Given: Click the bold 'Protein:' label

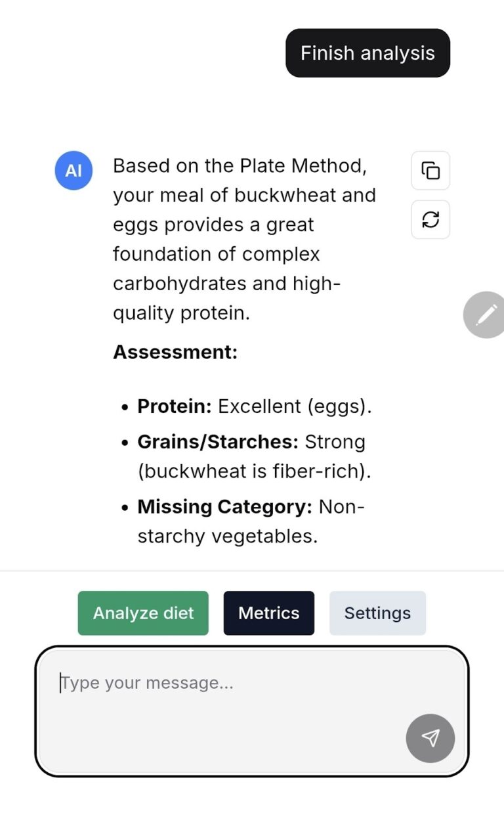Looking at the screenshot, I should [174, 406].
